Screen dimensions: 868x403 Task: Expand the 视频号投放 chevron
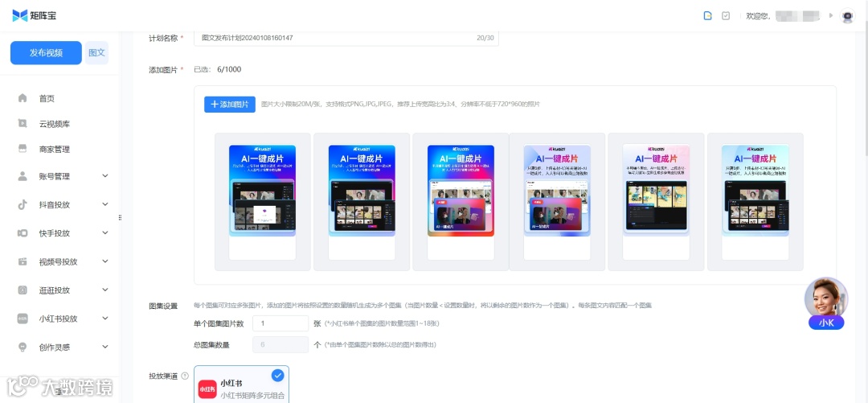point(105,261)
